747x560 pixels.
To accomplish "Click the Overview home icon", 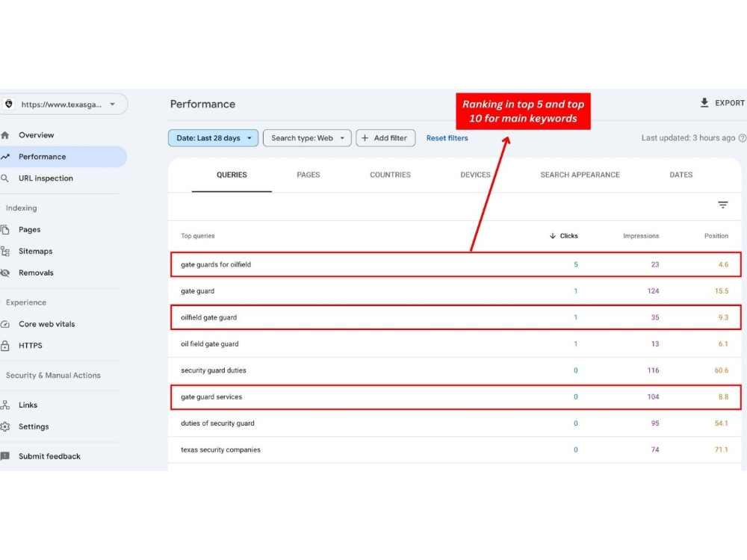I will pyautogui.click(x=5, y=135).
